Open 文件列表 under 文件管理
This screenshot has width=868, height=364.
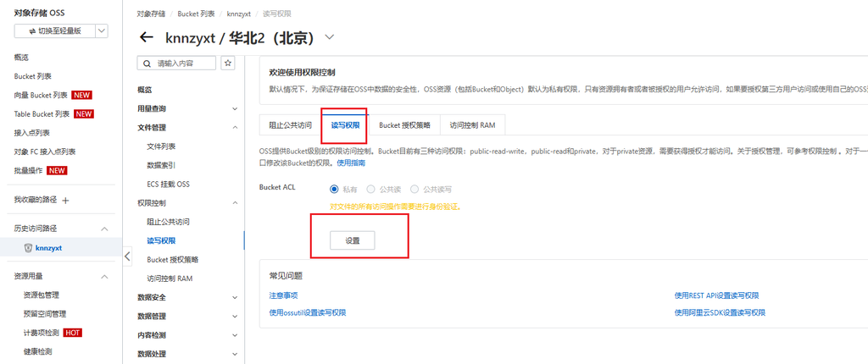pyautogui.click(x=161, y=146)
